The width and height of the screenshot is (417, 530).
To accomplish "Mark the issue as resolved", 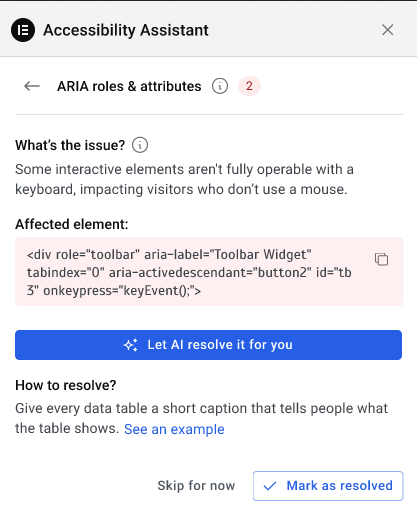I will point(328,486).
